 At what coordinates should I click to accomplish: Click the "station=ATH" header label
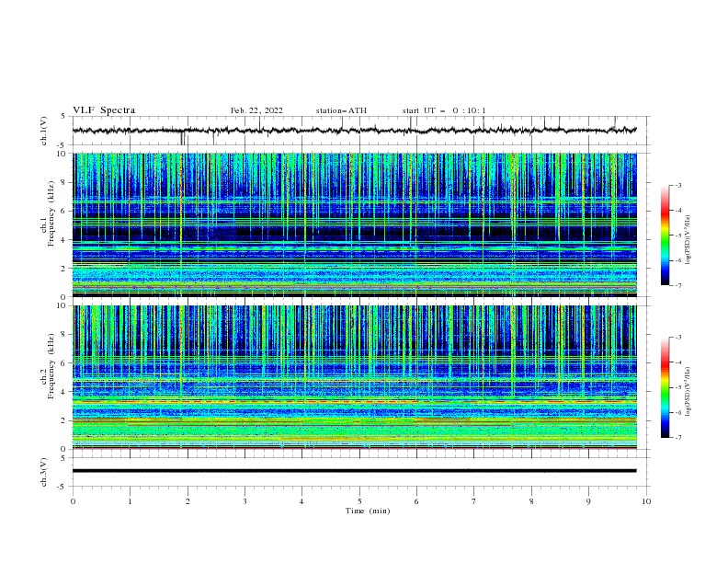[341, 110]
